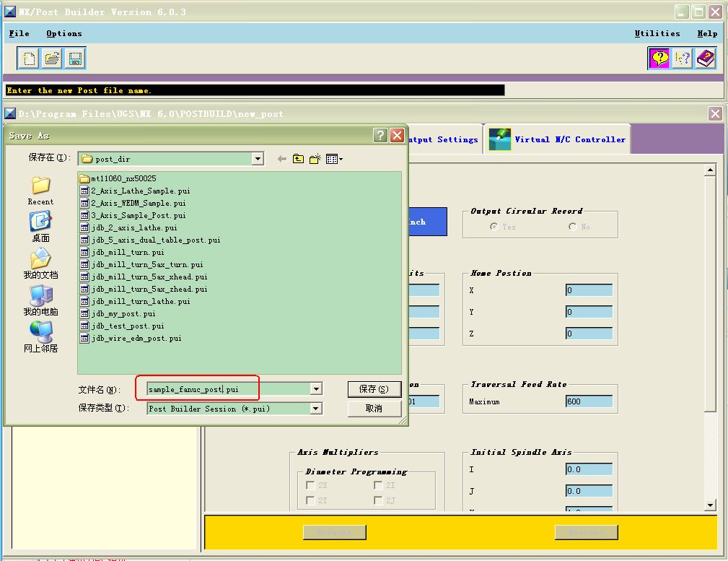728x561 pixels.
Task: Expand the 保存类型 file type dropdown
Action: [x=316, y=409]
